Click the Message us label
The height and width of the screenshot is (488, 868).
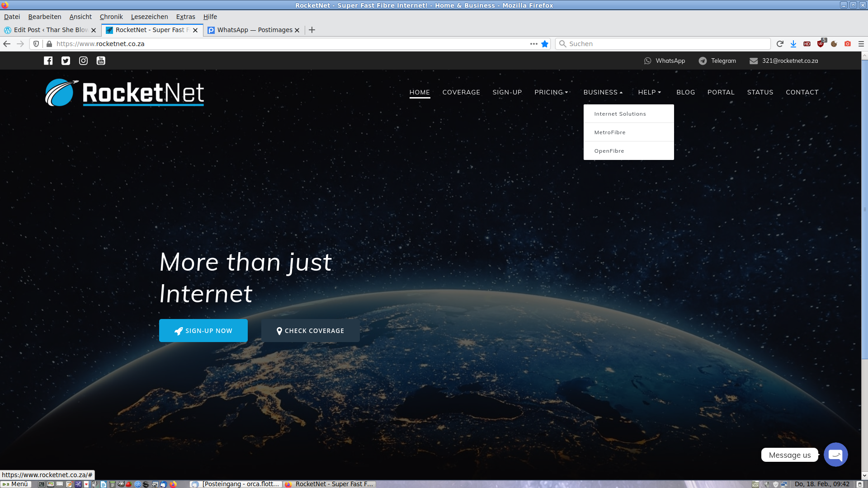(x=790, y=455)
